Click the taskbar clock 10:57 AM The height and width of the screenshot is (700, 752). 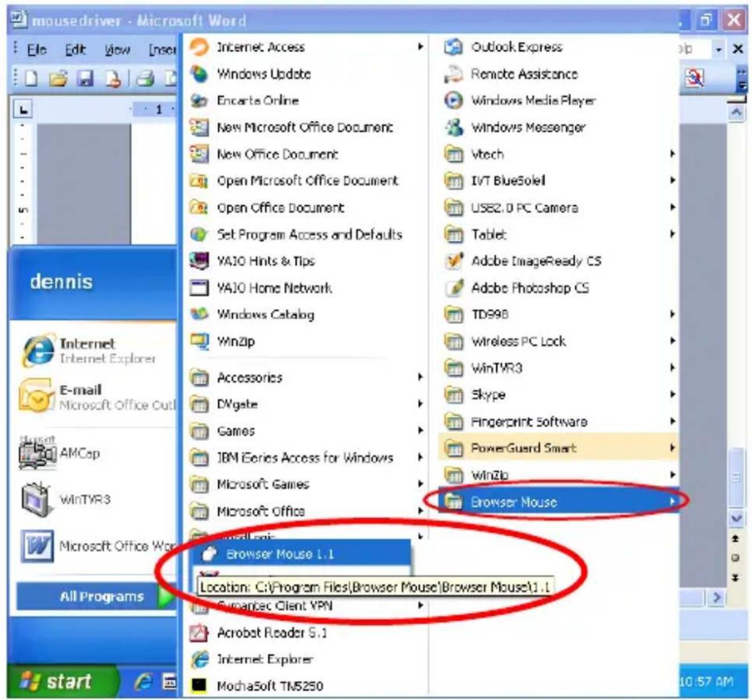click(706, 681)
